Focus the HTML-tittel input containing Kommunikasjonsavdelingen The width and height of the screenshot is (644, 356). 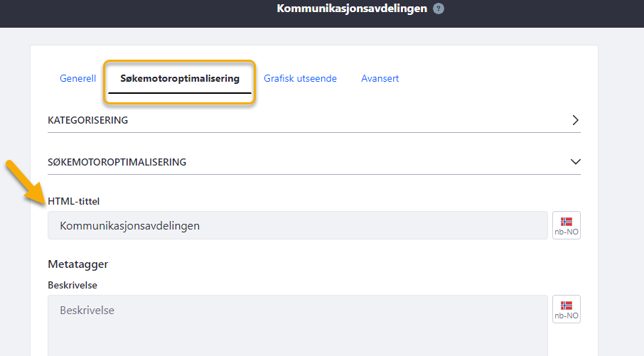click(298, 225)
